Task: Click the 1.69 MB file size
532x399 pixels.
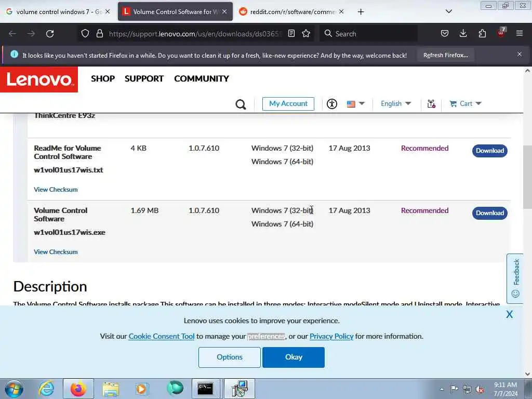Action: coord(144,210)
